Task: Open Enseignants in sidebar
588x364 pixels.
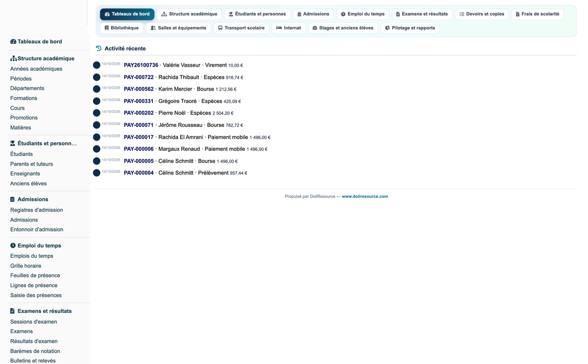Action: [25, 174]
